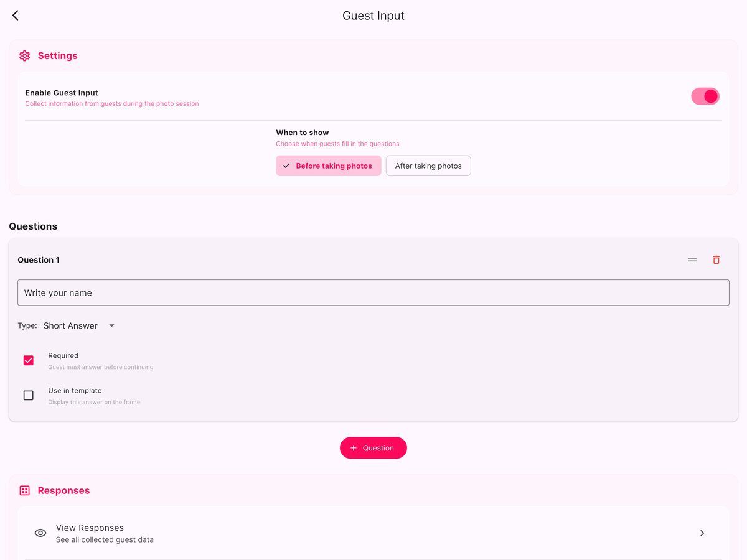Click the Responses section heading
Viewport: 747px width, 560px height.
click(x=63, y=491)
